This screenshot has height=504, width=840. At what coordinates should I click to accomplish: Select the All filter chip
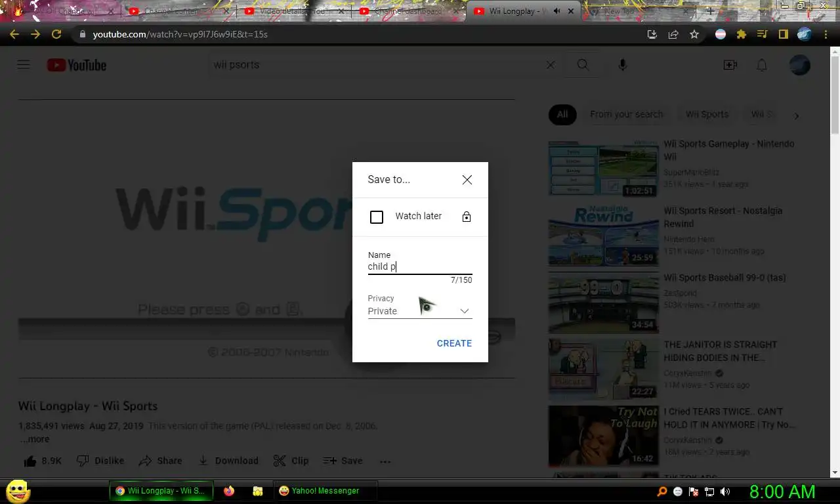(562, 114)
